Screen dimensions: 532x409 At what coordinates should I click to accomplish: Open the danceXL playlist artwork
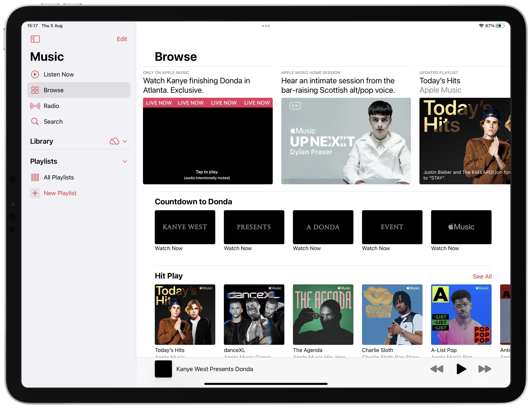tap(254, 315)
